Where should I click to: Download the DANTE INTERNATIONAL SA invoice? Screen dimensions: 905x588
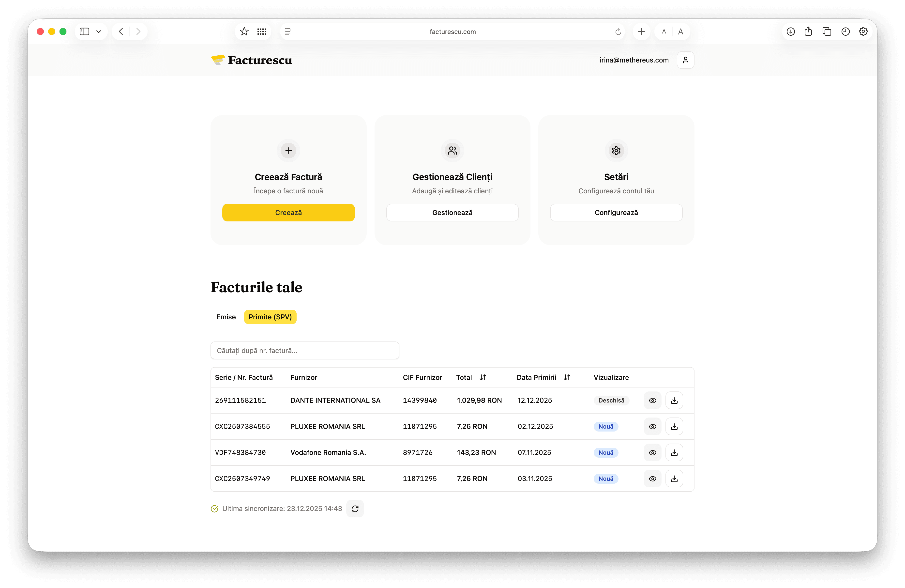tap(674, 400)
